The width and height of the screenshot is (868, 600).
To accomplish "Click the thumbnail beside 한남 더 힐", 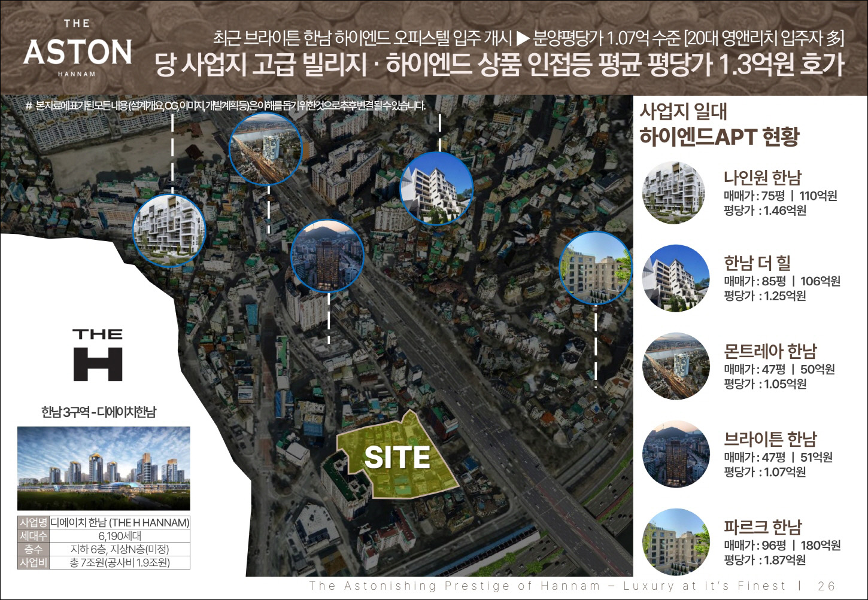I will coord(675,278).
